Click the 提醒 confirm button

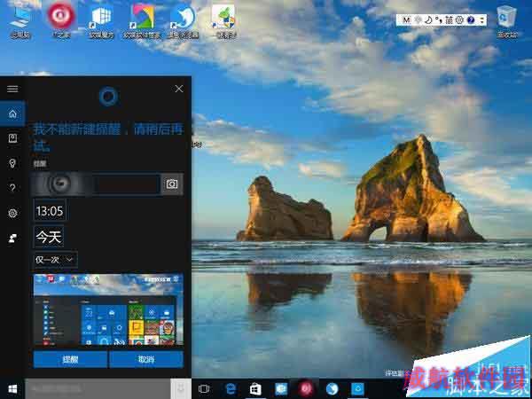70,359
